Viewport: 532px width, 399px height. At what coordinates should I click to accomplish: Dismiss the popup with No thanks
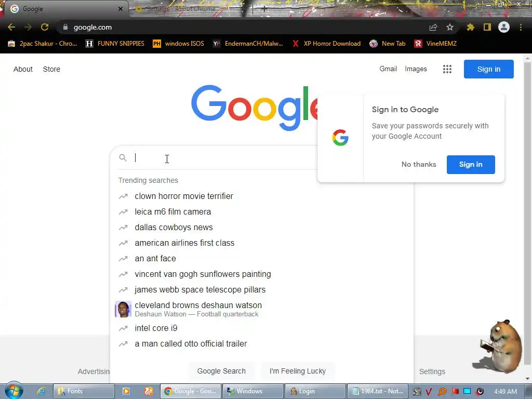(x=419, y=165)
